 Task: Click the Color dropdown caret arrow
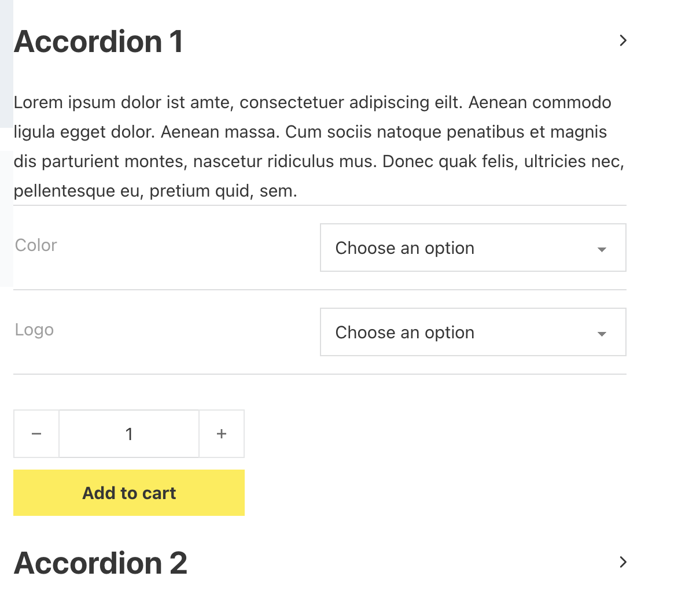pyautogui.click(x=602, y=249)
